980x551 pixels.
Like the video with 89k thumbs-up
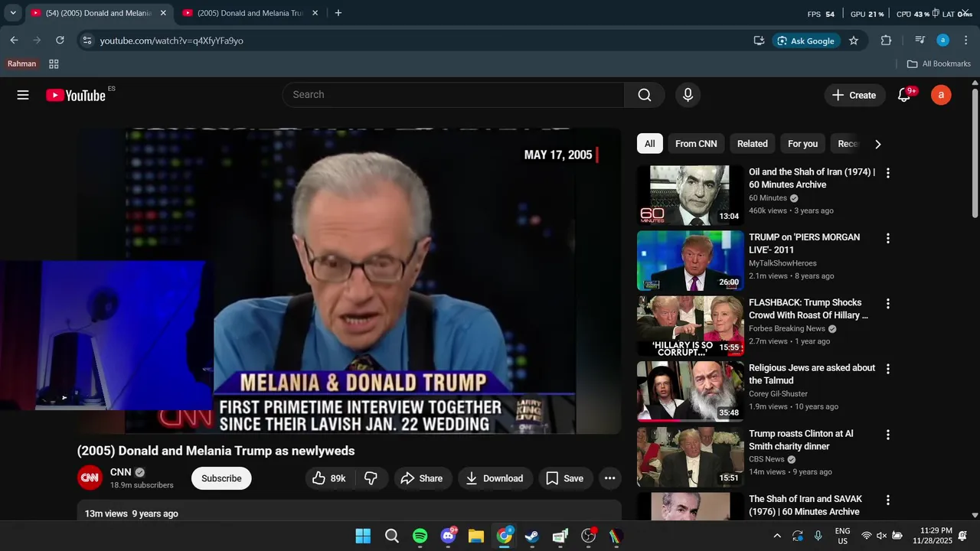click(328, 478)
